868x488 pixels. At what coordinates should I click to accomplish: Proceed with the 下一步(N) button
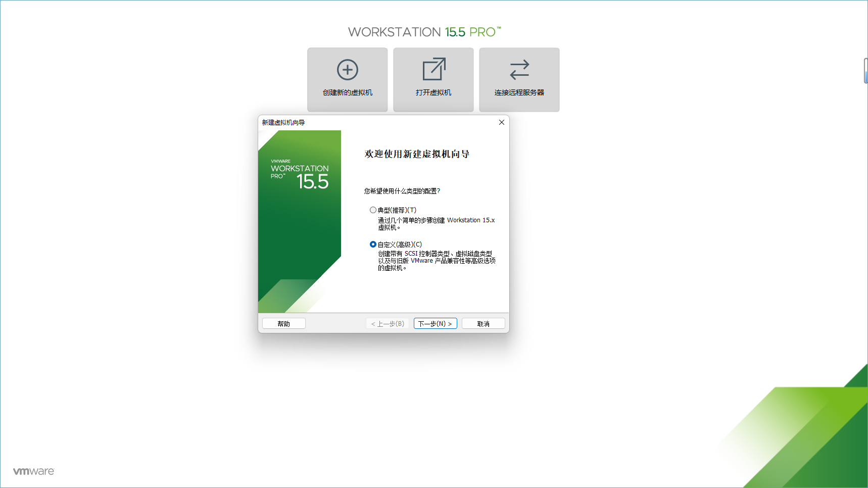(x=436, y=323)
